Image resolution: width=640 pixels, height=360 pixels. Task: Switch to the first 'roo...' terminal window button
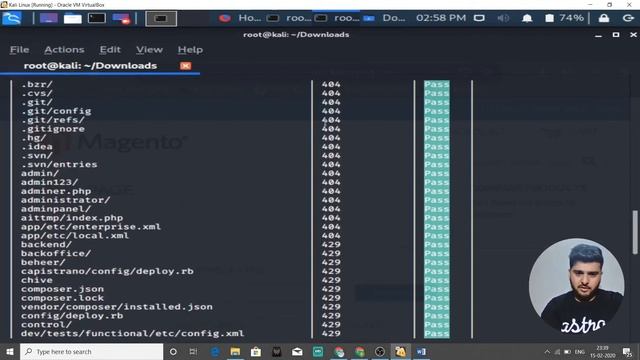(x=289, y=18)
